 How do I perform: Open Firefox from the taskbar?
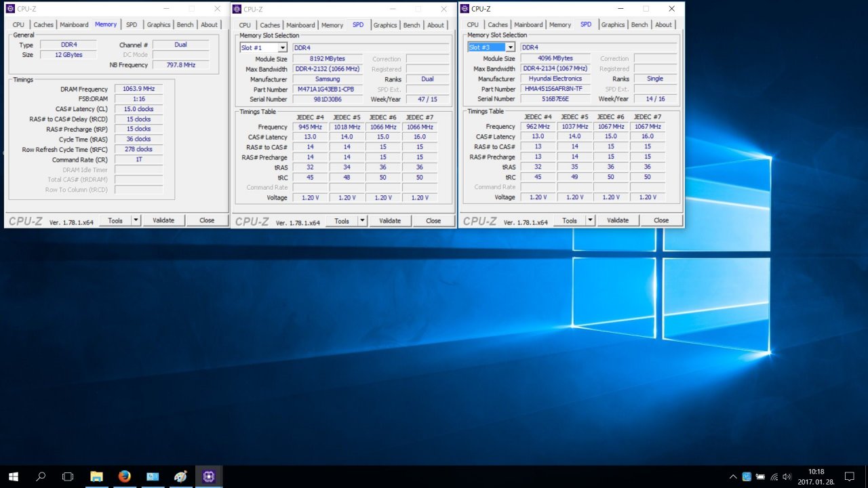click(124, 476)
